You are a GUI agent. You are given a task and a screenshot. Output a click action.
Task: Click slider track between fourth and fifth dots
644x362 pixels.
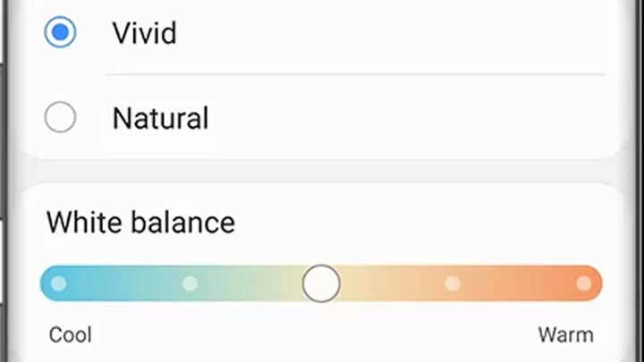519,283
